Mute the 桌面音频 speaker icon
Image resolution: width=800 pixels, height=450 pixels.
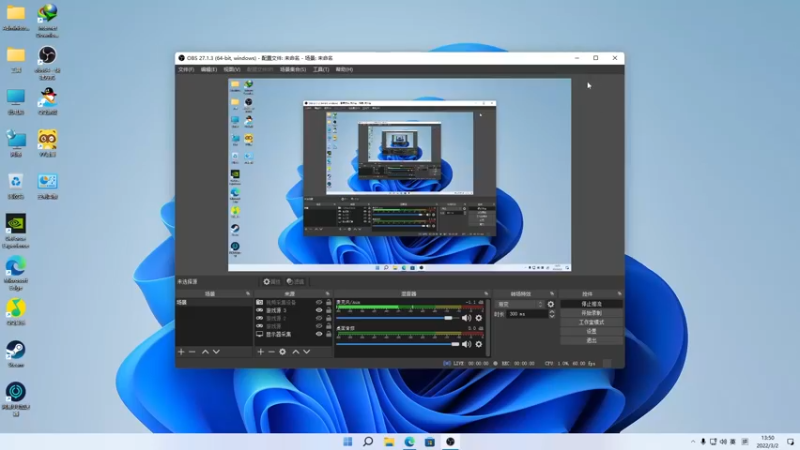coord(466,344)
